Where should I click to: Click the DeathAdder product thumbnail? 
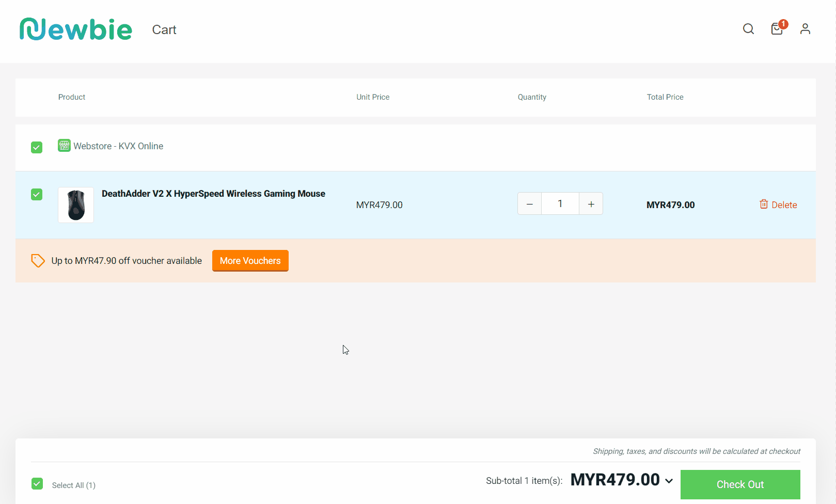point(75,204)
